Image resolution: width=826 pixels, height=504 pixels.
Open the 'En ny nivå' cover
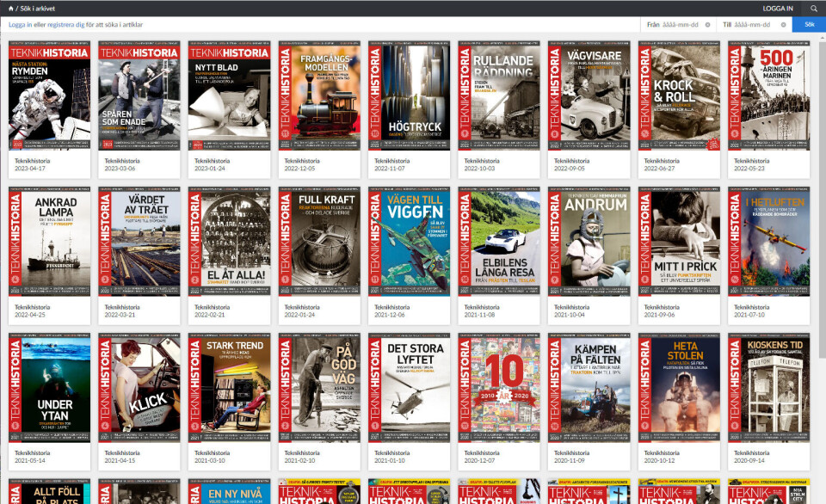click(x=229, y=491)
